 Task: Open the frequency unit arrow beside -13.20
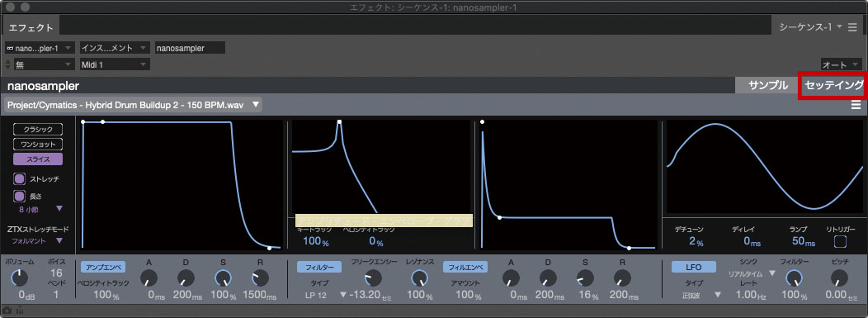343,294
